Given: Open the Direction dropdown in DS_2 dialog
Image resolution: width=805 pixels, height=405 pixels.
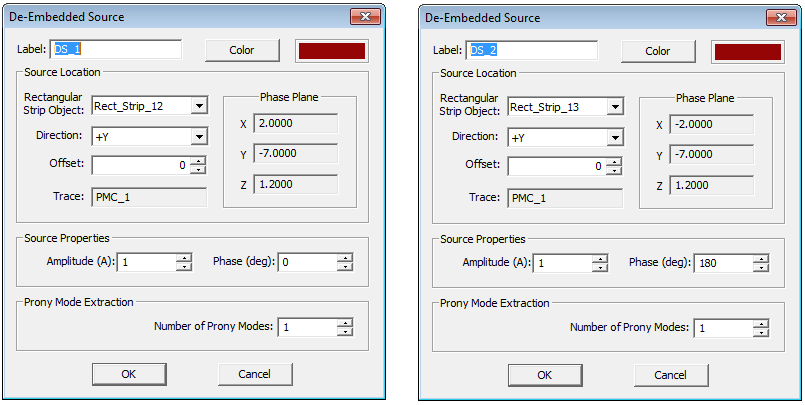Looking at the screenshot, I should click(x=615, y=138).
